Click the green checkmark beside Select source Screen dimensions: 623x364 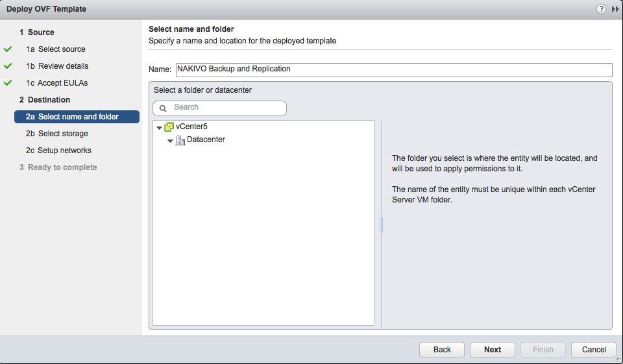[8, 49]
